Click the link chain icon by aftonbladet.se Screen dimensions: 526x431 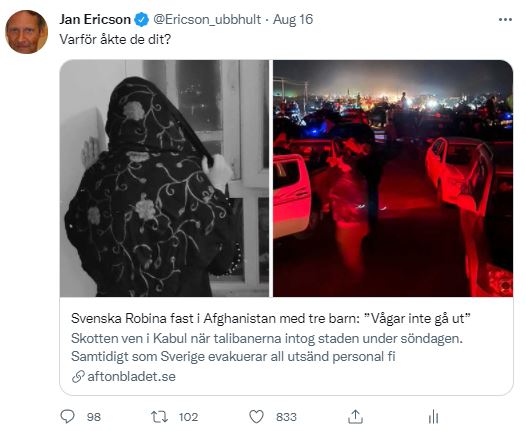click(x=78, y=377)
